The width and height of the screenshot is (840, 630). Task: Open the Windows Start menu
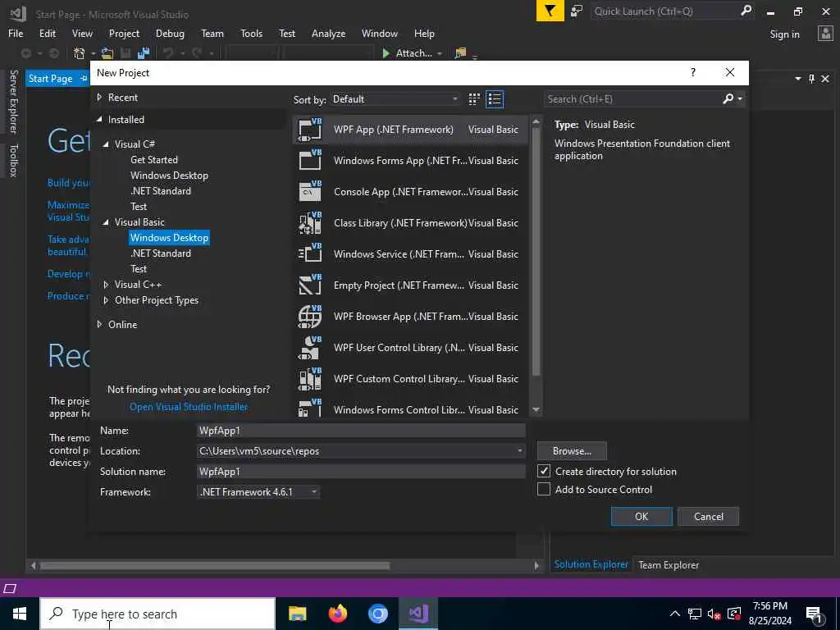(20, 614)
